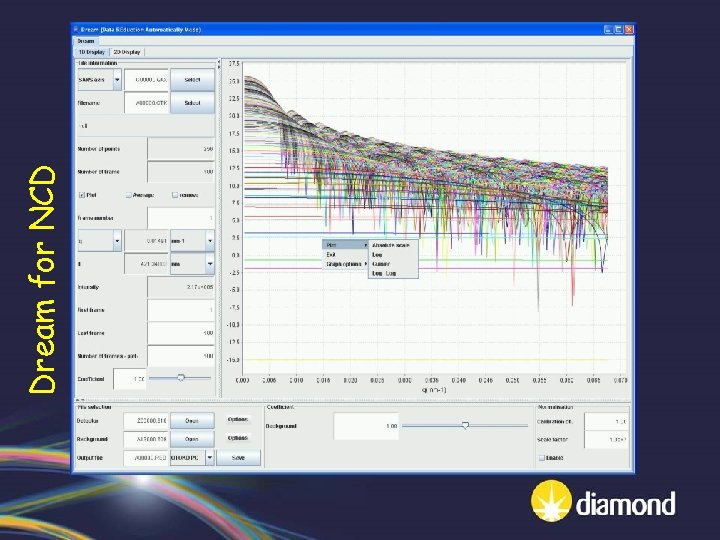Tick the Plot checkbox
The height and width of the screenshot is (540, 720).
tap(81, 195)
